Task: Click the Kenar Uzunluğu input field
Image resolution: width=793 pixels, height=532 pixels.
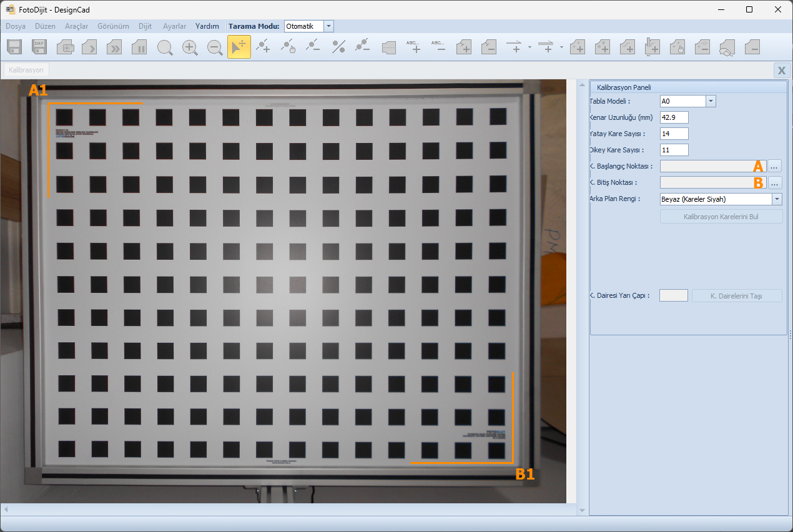Action: [x=674, y=117]
